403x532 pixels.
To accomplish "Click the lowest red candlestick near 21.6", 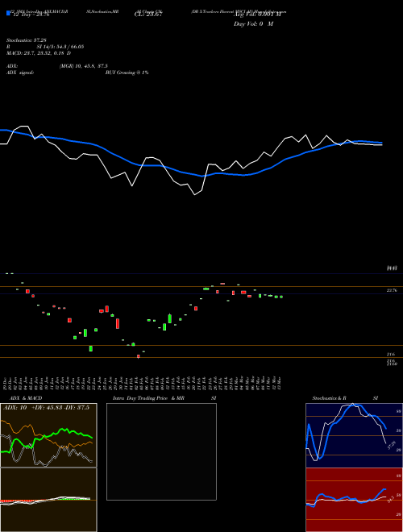I will (138, 356).
